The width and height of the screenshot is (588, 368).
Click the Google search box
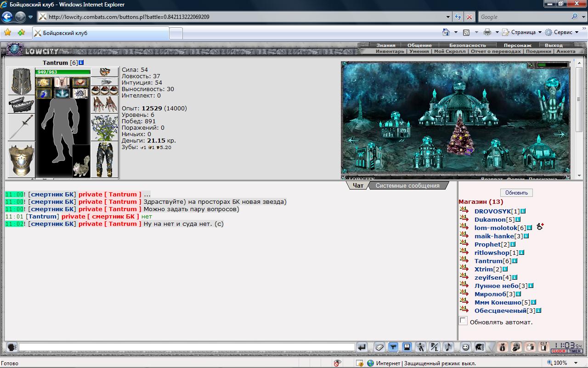(524, 17)
